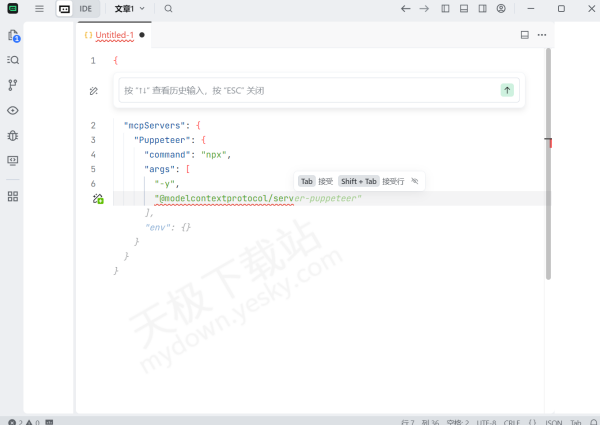Image resolution: width=600 pixels, height=425 pixels.
Task: Expand the 文章1 project dropdown
Action: [x=129, y=8]
